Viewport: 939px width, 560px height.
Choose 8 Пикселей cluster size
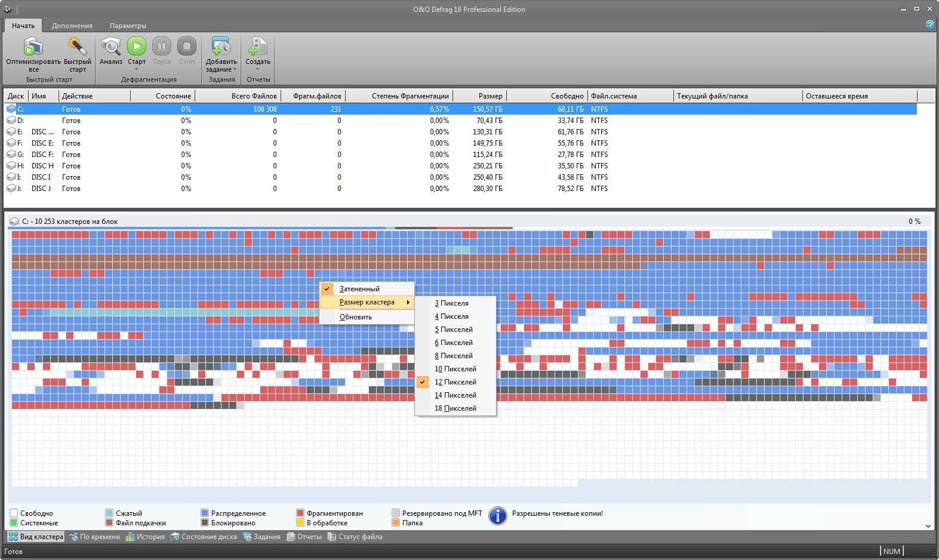[455, 356]
